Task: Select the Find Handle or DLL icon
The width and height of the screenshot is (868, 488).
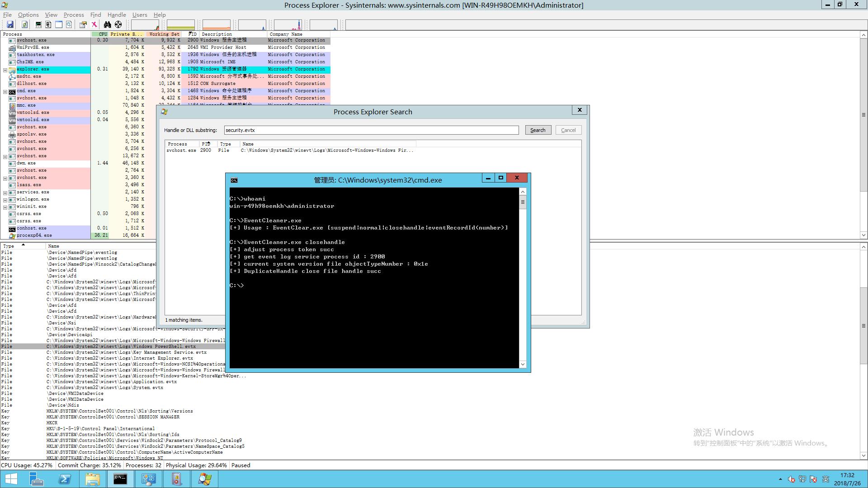Action: [x=108, y=24]
